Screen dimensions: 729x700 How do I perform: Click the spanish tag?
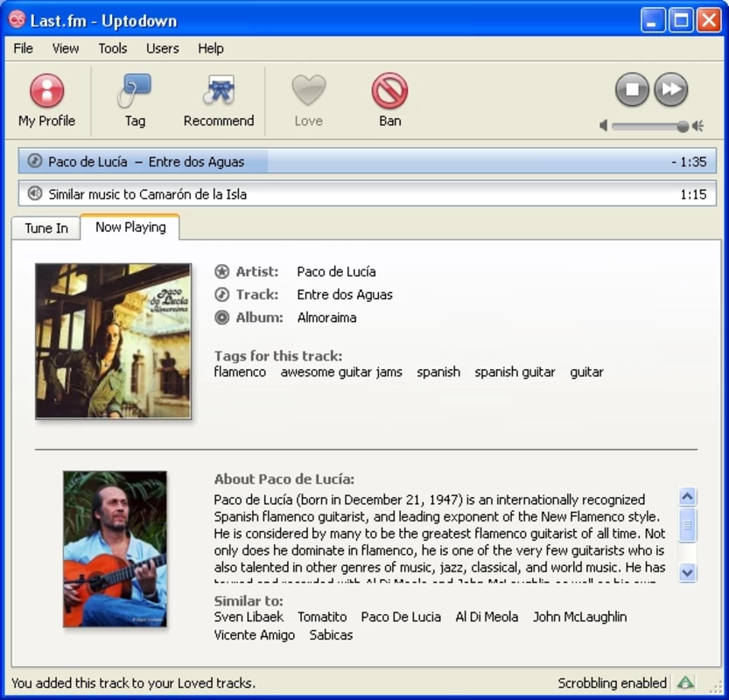pyautogui.click(x=438, y=372)
